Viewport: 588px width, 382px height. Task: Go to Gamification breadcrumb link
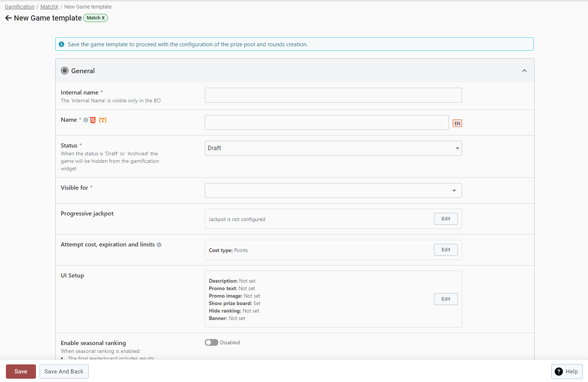19,7
